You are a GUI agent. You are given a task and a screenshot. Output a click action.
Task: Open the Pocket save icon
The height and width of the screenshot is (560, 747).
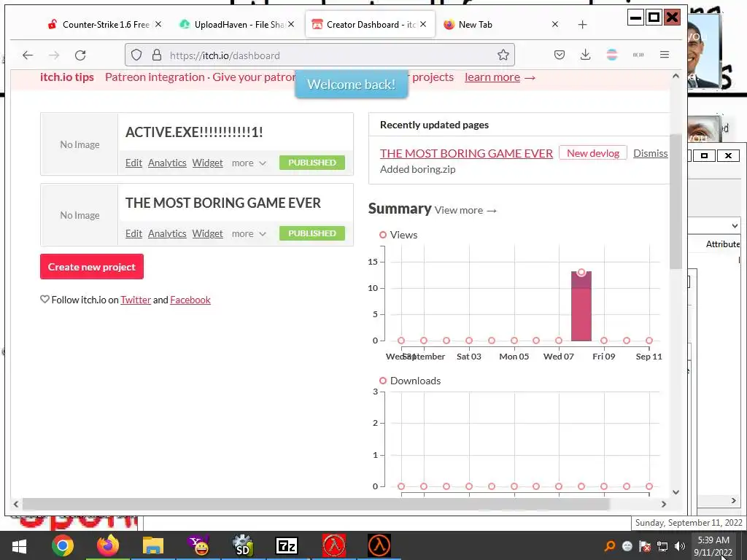click(560, 55)
